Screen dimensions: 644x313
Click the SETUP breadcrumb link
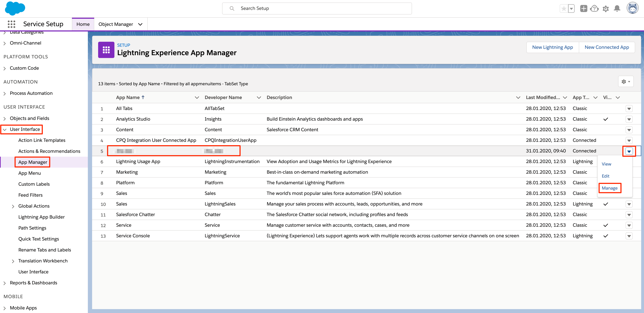(x=123, y=45)
